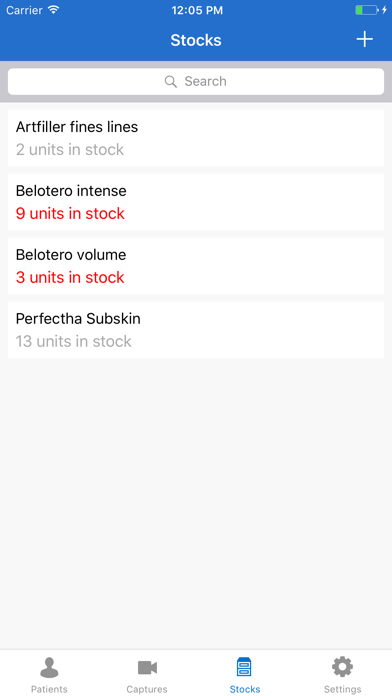392x696 pixels.
Task: Choose the Perfectha Subskin product
Action: tap(196, 330)
